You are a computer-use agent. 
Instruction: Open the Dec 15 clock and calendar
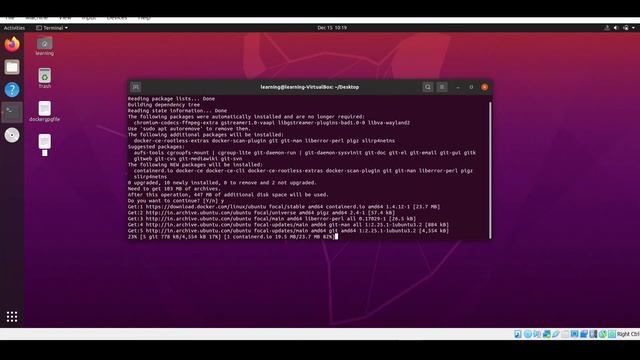pyautogui.click(x=332, y=28)
